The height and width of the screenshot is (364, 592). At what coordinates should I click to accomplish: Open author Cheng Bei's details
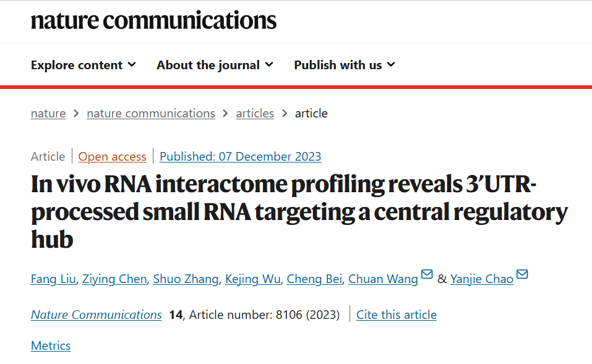[x=315, y=279]
